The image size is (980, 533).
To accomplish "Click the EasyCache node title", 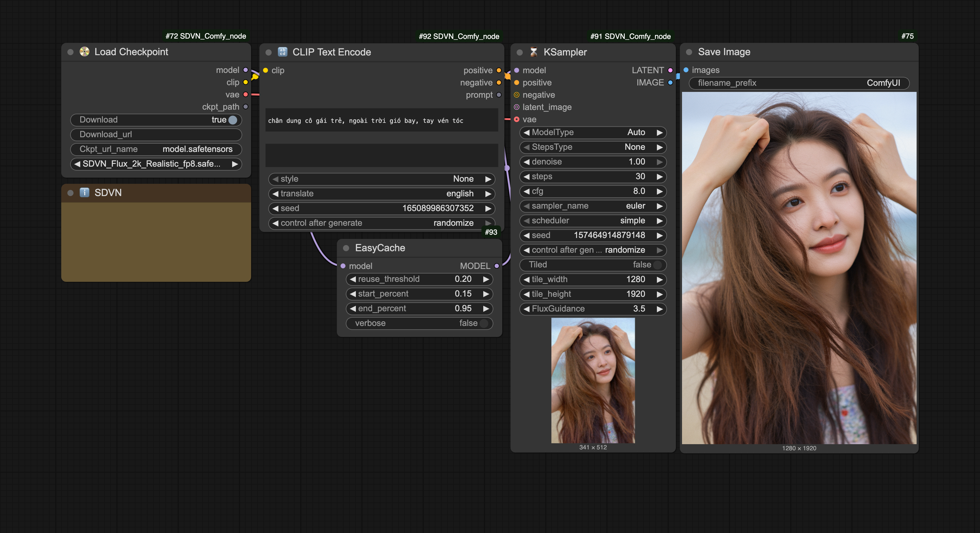I will [380, 248].
